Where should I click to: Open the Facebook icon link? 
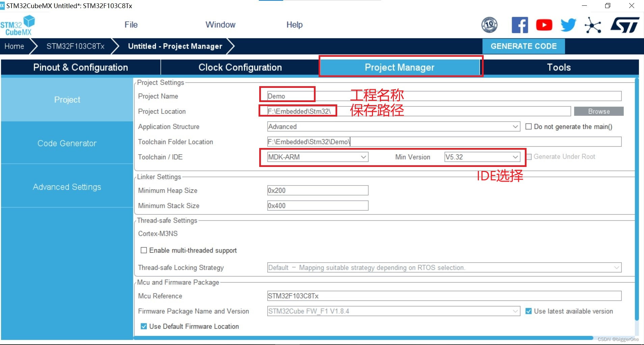520,25
